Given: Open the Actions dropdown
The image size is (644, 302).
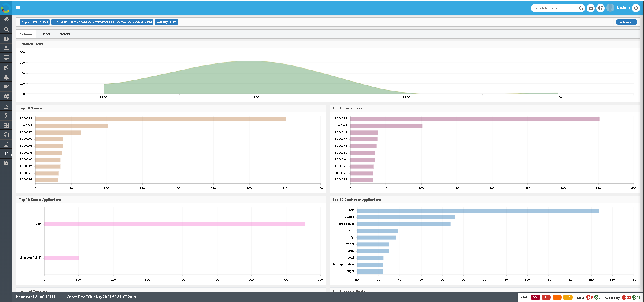Looking at the screenshot, I should pos(627,22).
